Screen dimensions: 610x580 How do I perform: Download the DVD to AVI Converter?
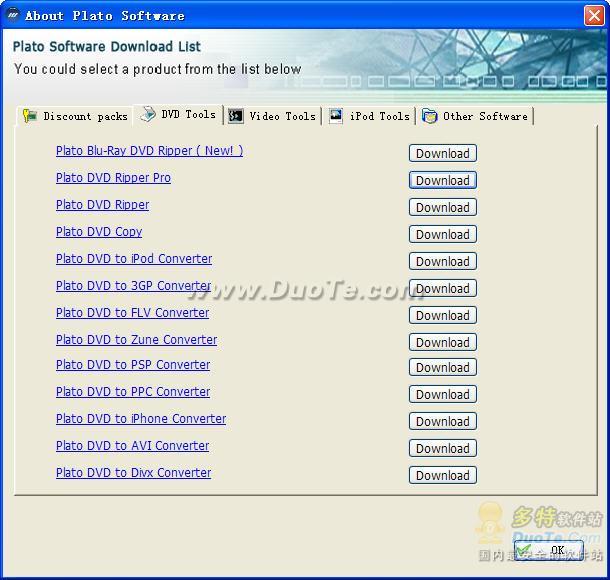(443, 448)
